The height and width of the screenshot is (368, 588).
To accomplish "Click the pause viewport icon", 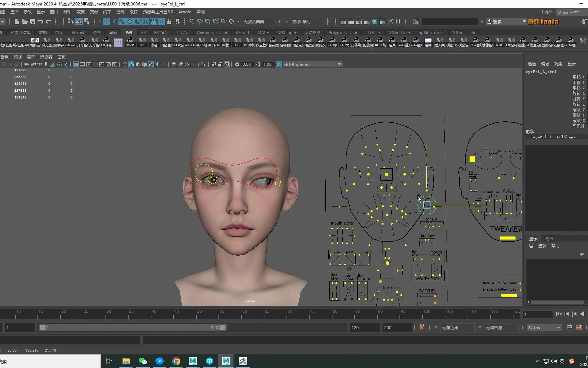I will 398,21.
